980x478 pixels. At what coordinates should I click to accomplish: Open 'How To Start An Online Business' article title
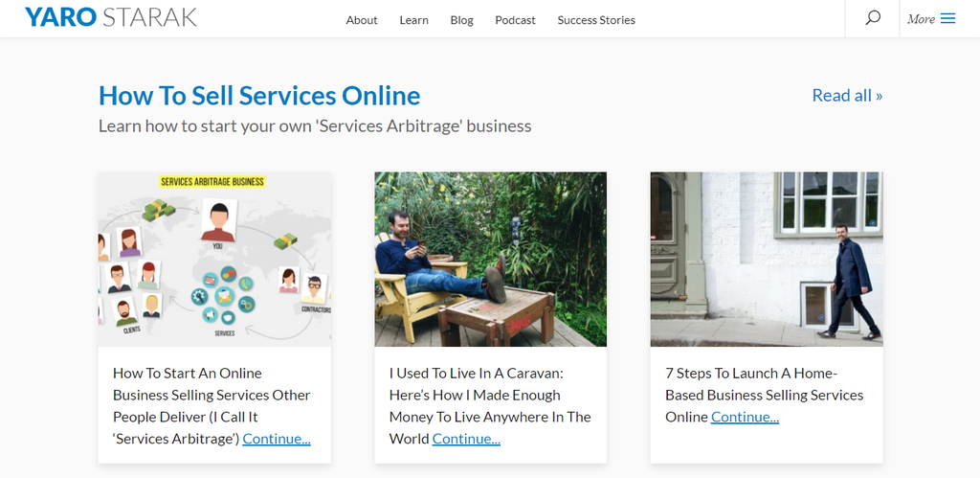(211, 395)
